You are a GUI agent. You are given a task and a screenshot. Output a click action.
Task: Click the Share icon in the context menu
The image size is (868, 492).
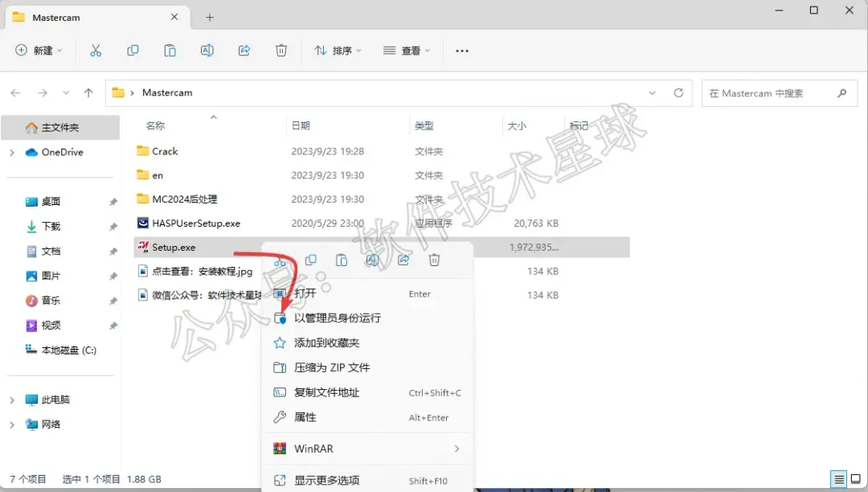click(403, 260)
